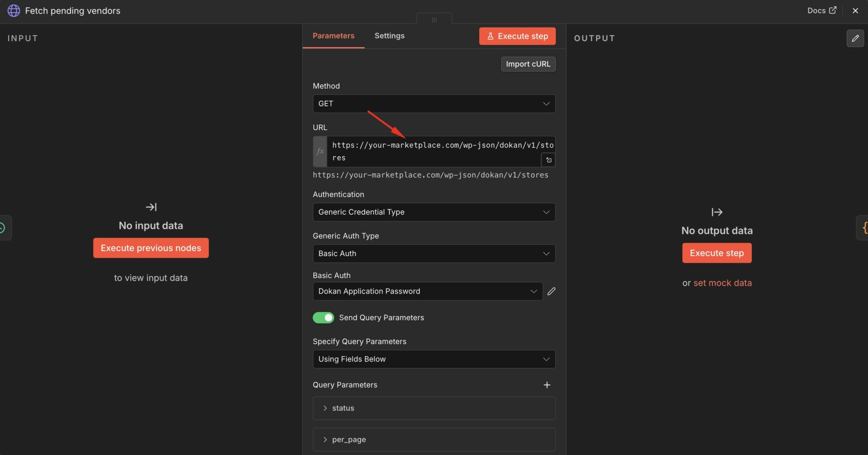
Task: Expand the per_page query parameter
Action: [434, 440]
